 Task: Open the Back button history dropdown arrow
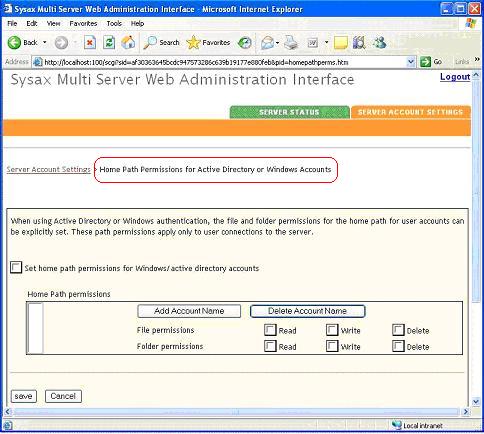pos(45,43)
